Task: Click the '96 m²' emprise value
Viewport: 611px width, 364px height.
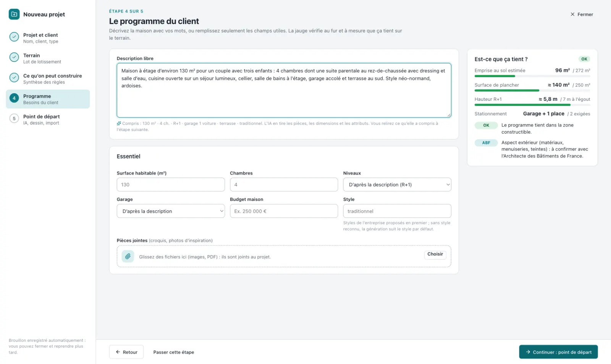Action: (563, 70)
